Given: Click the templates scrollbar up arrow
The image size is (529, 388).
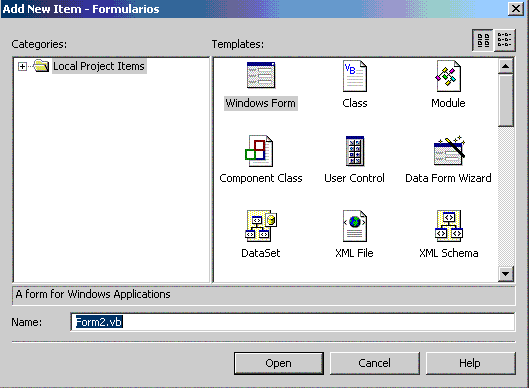Looking at the screenshot, I should 505,66.
